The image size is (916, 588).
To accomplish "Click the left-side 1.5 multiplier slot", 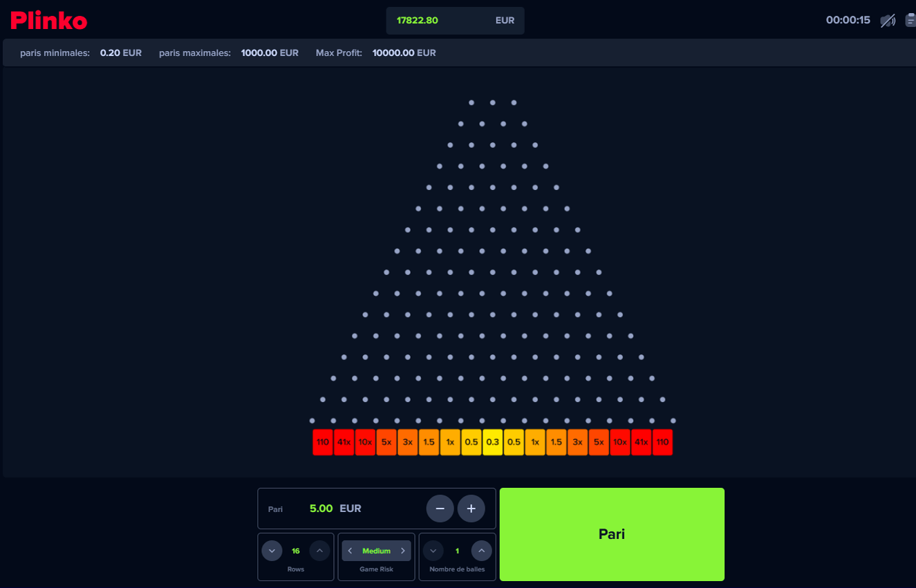I will point(429,442).
